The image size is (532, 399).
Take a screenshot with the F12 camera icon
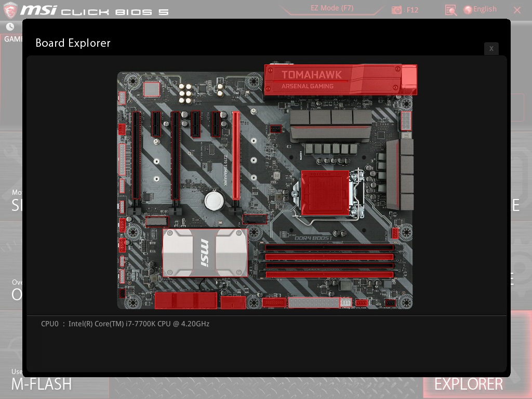click(x=396, y=10)
